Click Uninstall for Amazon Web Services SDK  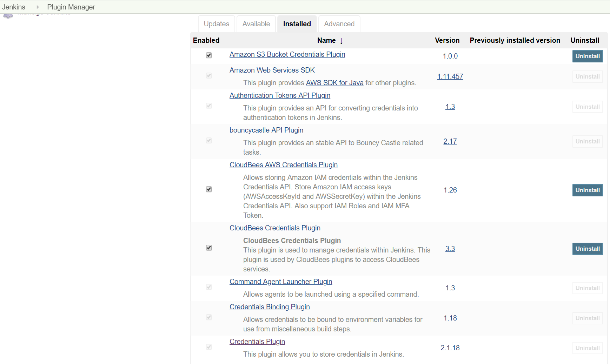[x=588, y=76]
